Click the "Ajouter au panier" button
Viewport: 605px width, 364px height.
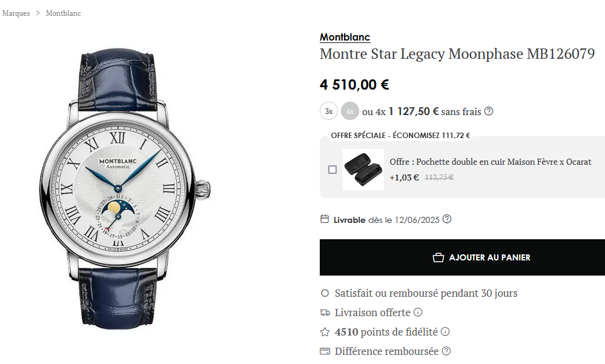pos(462,257)
